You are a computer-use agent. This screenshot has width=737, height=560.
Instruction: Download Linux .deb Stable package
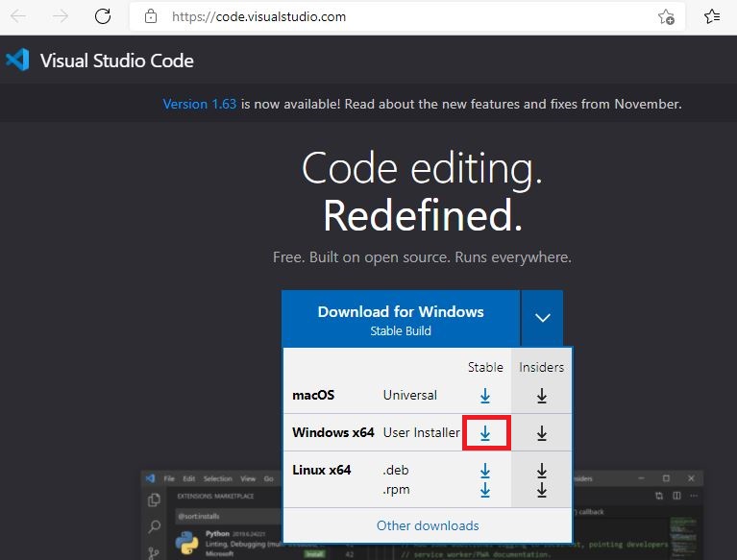(x=485, y=471)
